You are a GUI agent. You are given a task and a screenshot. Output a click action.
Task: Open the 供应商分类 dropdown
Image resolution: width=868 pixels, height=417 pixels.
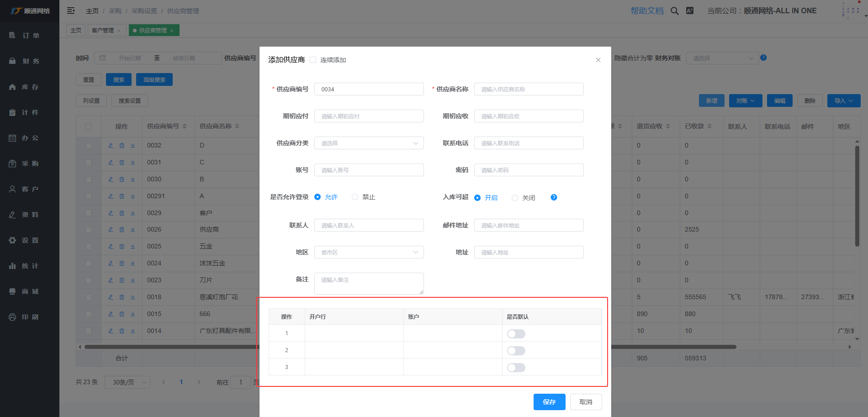click(369, 143)
